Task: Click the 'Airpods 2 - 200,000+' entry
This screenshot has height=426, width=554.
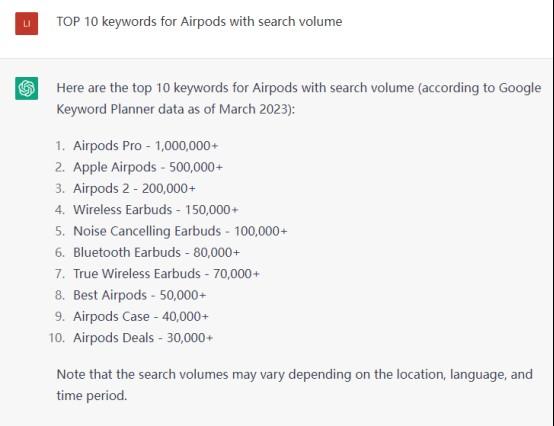Action: tap(134, 188)
